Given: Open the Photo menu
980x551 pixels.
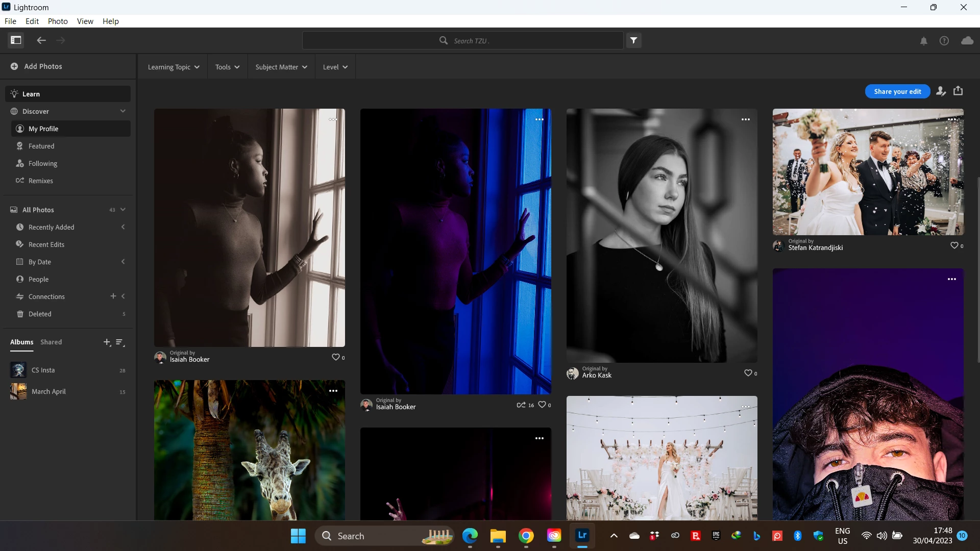Looking at the screenshot, I should click(x=58, y=21).
